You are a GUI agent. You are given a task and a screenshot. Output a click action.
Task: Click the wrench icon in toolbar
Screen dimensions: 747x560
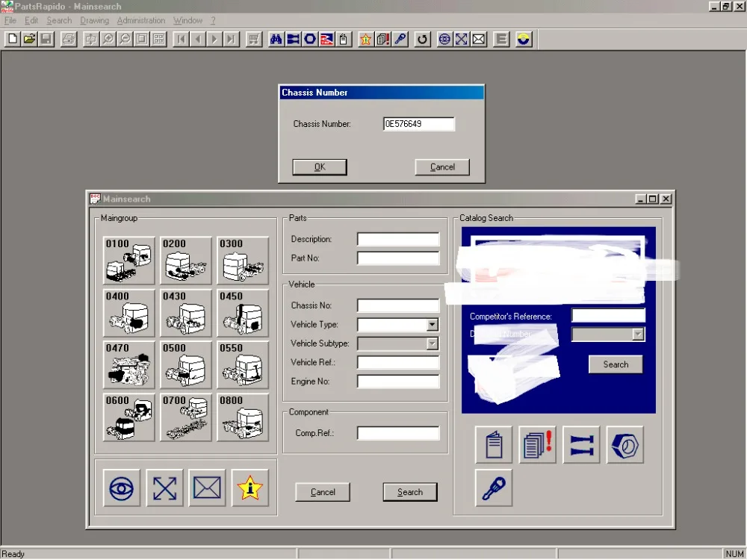click(400, 39)
